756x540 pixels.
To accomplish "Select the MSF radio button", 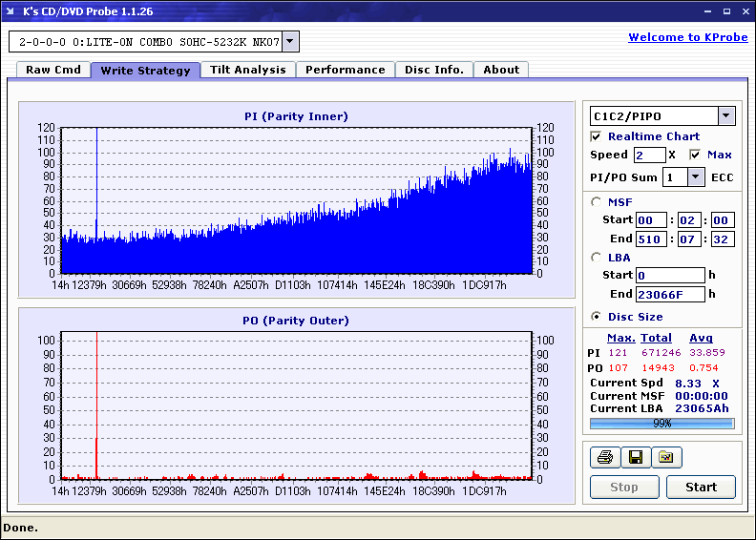I will tap(597, 201).
